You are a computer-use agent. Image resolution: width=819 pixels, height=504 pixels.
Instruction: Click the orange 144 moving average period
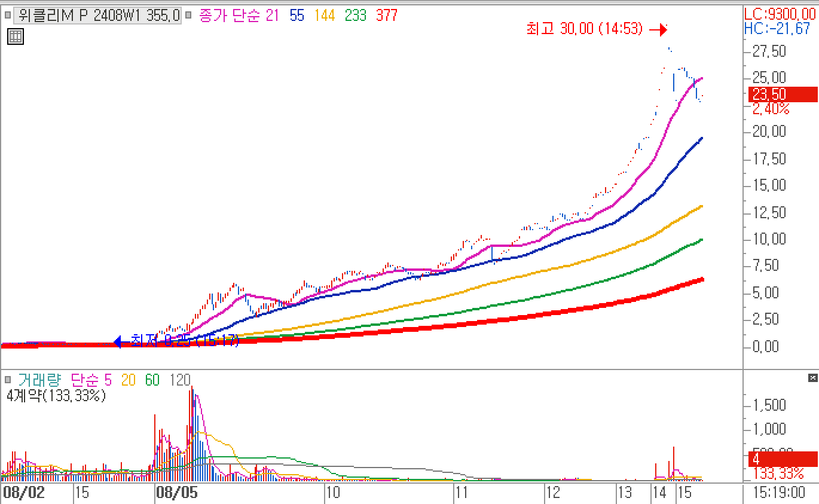325,16
